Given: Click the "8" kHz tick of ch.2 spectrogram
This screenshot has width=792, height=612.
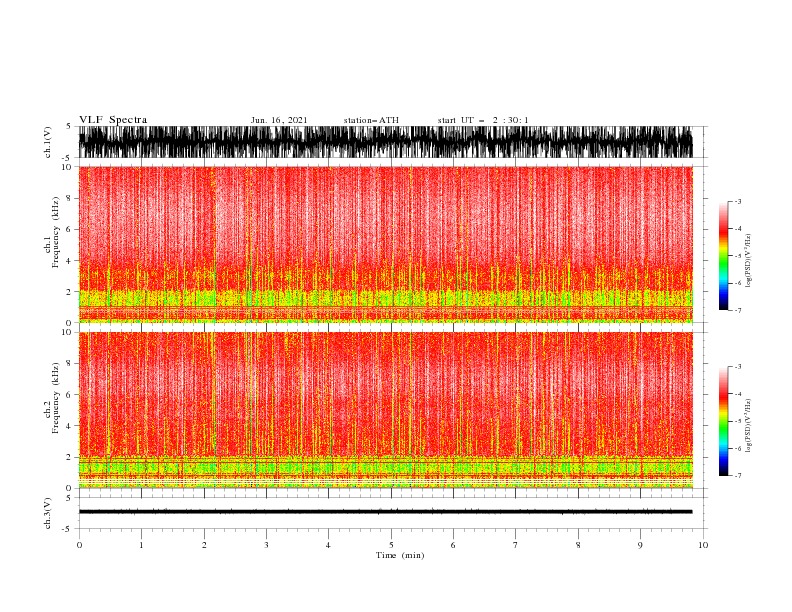Looking at the screenshot, I should point(69,364).
